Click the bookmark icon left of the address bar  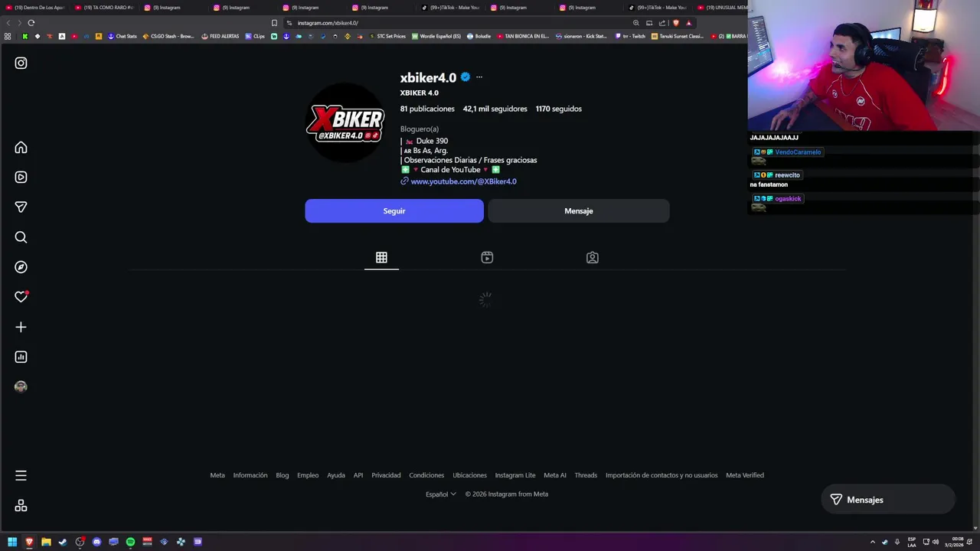(274, 23)
